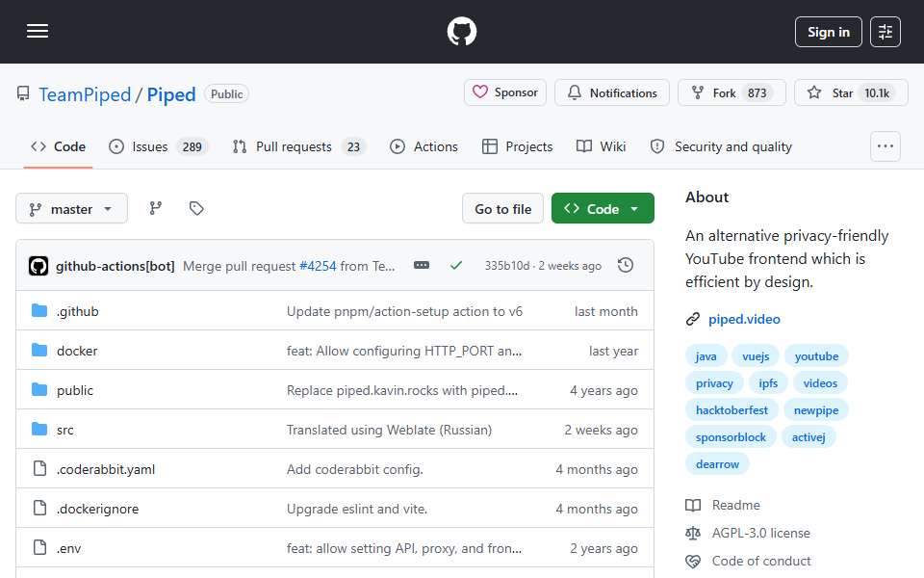Viewport: 924px width, 578px height.
Task: Select the activej topic tag
Action: point(808,437)
